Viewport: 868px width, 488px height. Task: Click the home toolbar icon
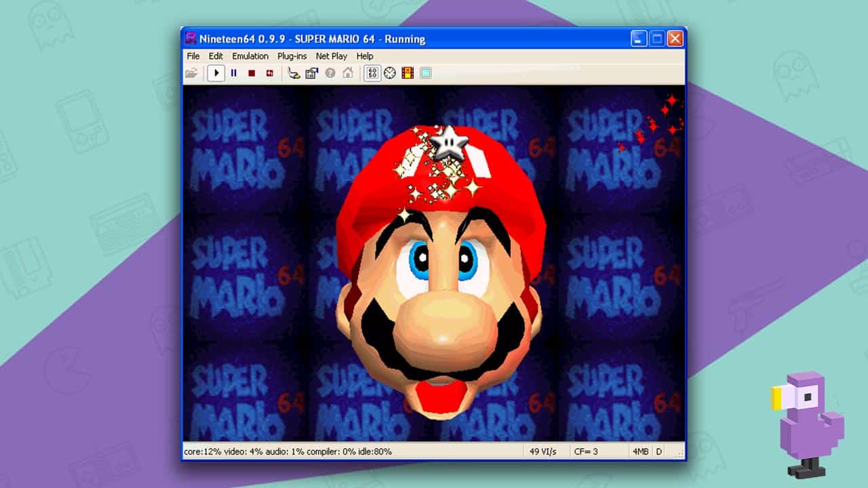[x=347, y=73]
